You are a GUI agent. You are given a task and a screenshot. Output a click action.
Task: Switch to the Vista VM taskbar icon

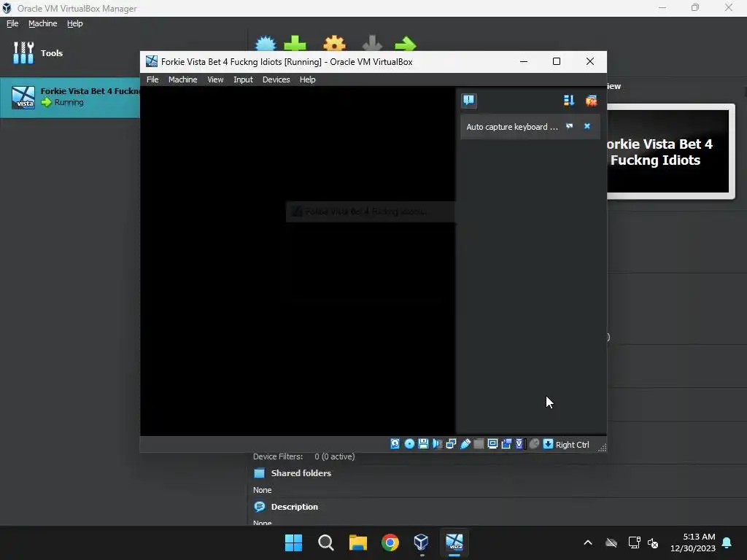454,542
